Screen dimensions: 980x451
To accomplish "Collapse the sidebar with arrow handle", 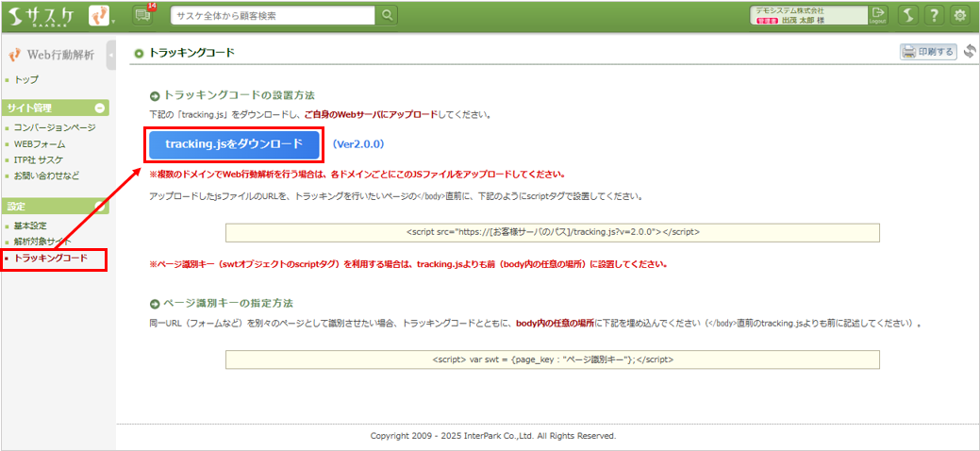I will [x=110, y=56].
